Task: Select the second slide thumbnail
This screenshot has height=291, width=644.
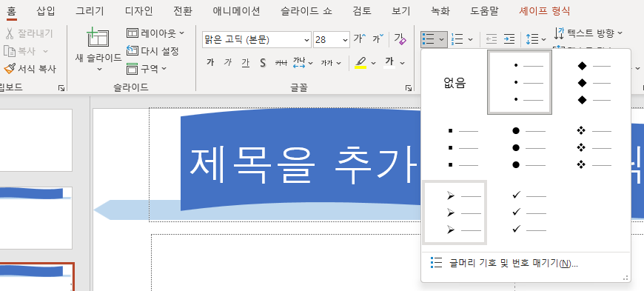Action: pyautogui.click(x=36, y=218)
